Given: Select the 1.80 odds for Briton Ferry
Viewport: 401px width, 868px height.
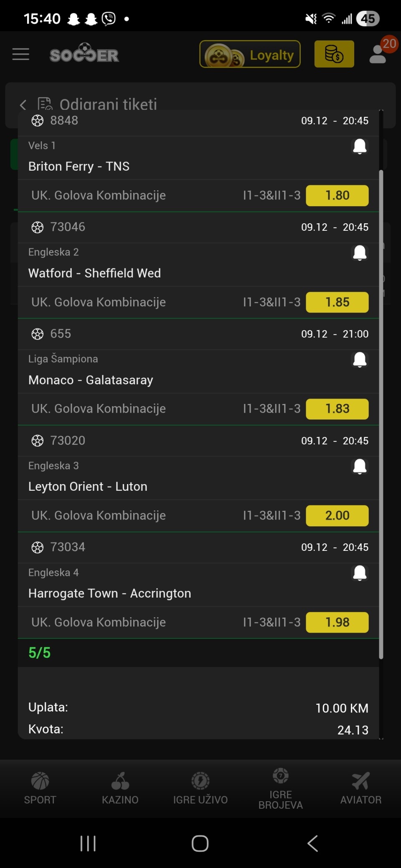Looking at the screenshot, I should 337,195.
